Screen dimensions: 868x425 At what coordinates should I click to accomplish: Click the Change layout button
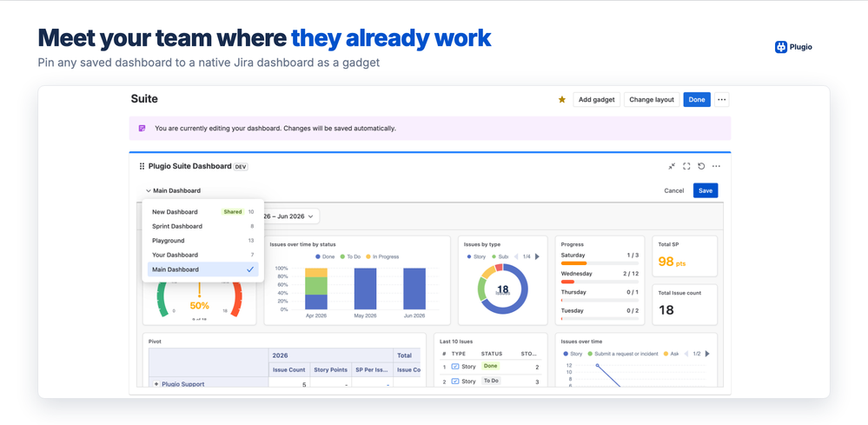tap(652, 100)
